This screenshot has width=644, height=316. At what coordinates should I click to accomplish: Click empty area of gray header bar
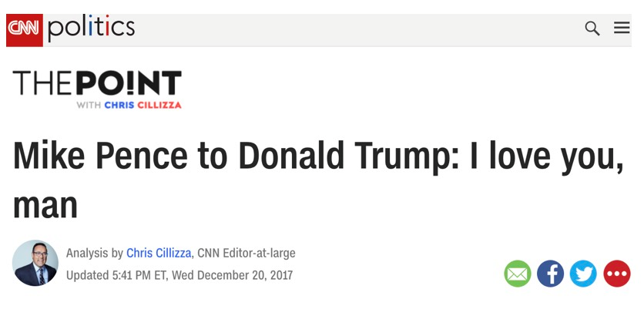[357, 30]
